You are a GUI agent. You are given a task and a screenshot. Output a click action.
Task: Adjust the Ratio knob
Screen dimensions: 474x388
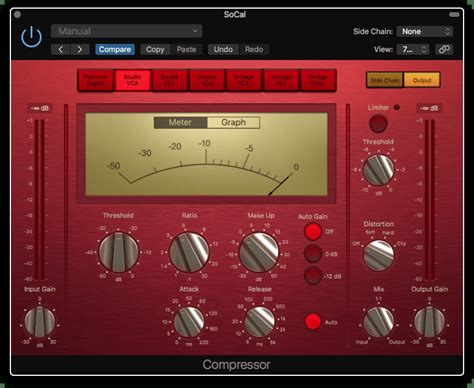[x=189, y=252]
